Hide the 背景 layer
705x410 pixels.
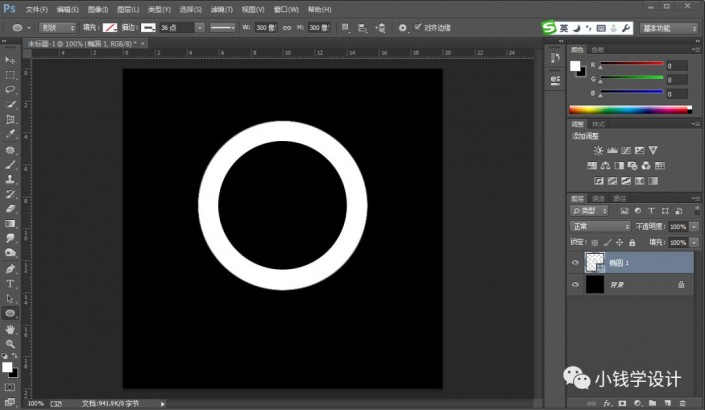[575, 285]
